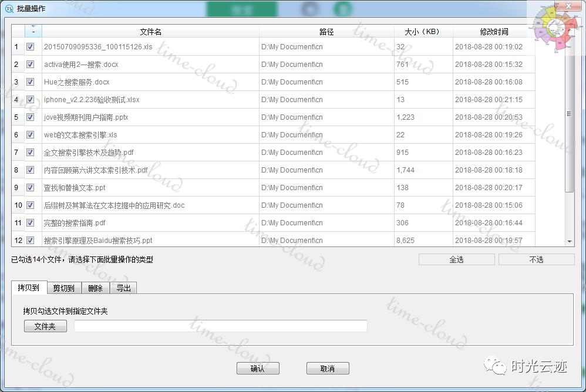Screen dimensions: 586x392
Task: Open the 导出 tab
Action: coord(124,288)
